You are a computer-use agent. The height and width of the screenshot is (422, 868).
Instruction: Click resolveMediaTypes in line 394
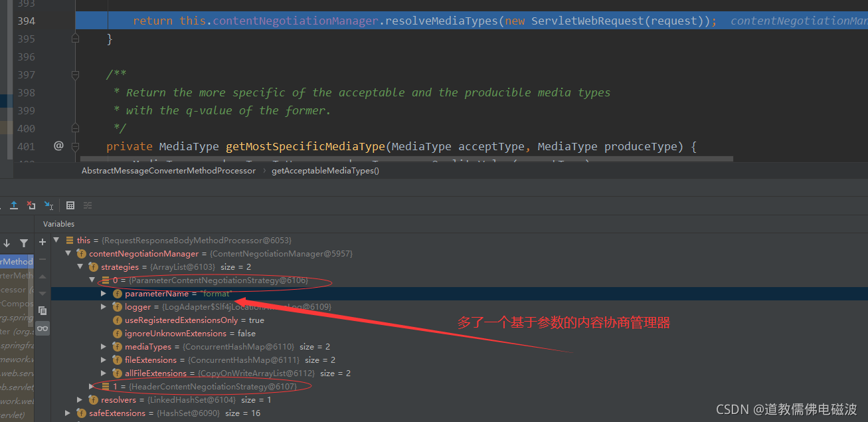tap(442, 21)
